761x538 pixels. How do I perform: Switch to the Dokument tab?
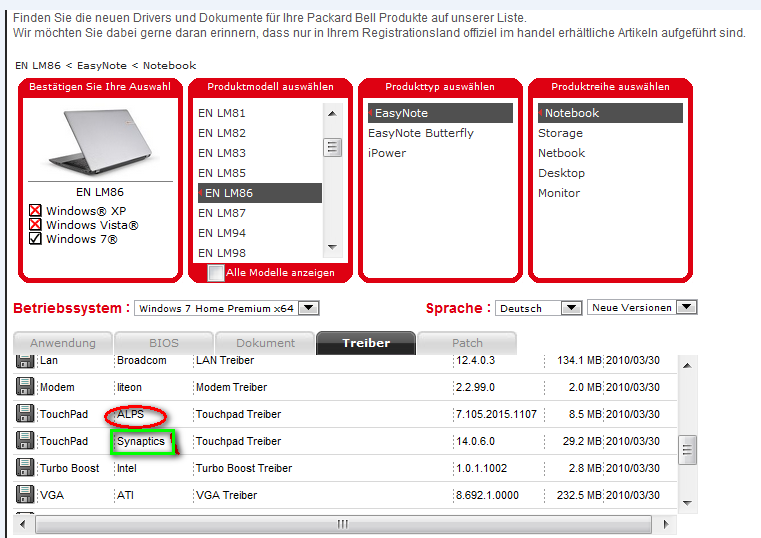coord(265,343)
